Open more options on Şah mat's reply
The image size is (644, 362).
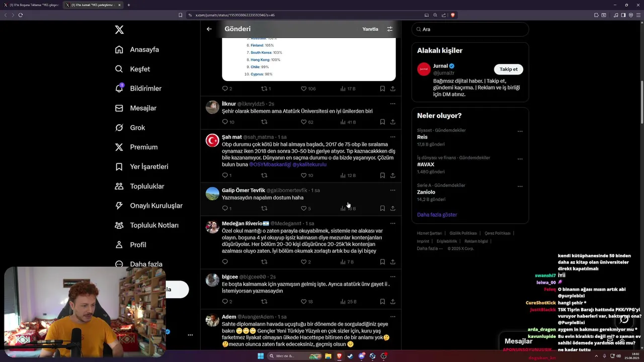point(392,137)
